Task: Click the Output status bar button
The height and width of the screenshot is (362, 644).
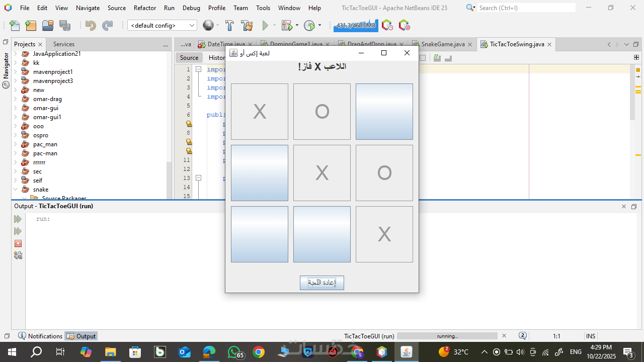Action: tap(81, 336)
